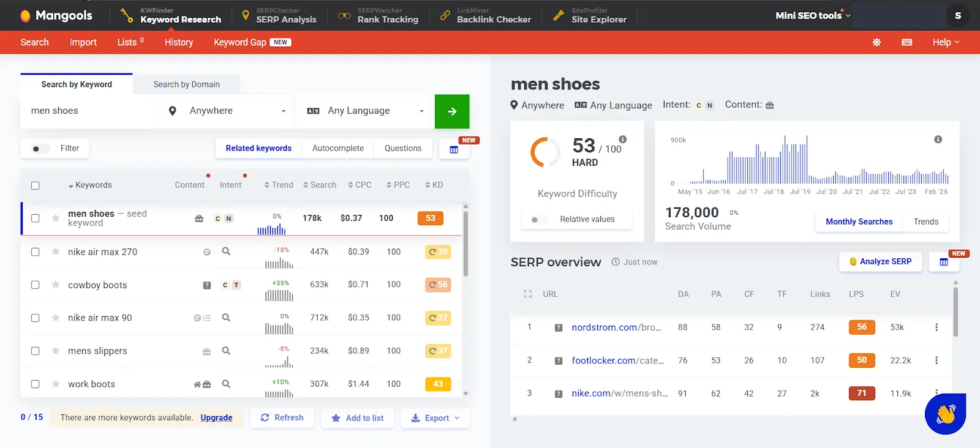
Task: Click the SERP overview vertical scrollbar
Action: (956, 312)
